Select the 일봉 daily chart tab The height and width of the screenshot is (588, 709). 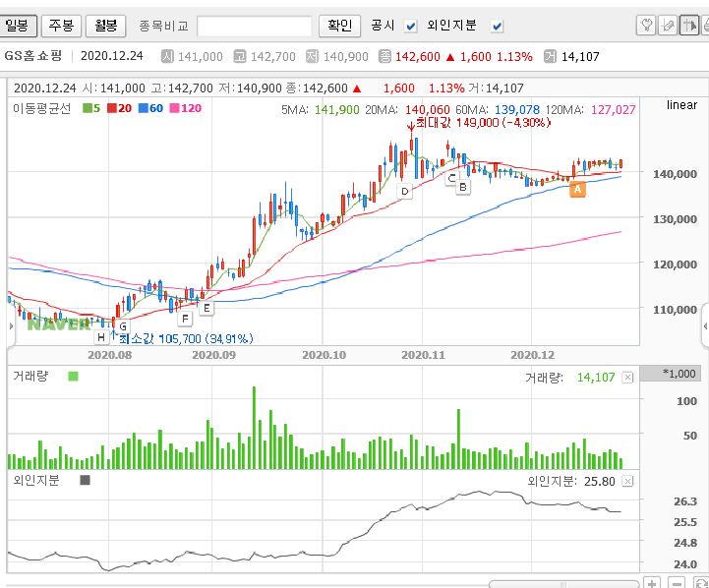click(x=18, y=26)
